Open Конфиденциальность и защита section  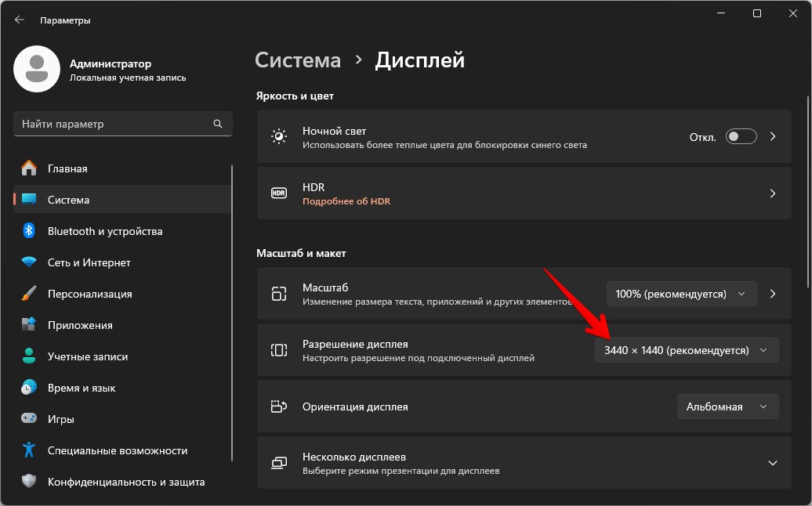[127, 482]
